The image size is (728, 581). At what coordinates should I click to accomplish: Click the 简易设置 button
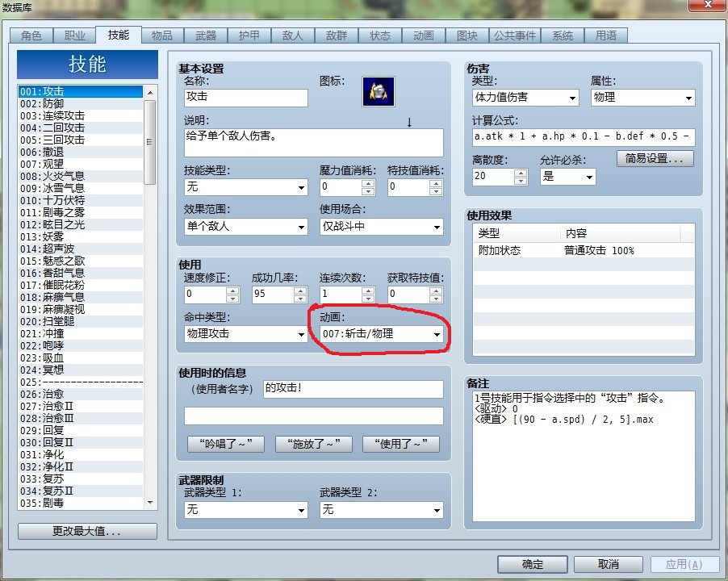click(655, 159)
